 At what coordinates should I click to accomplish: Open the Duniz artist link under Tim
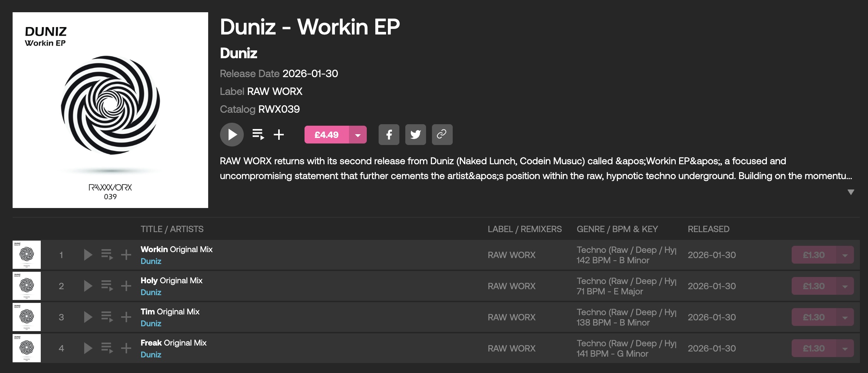(151, 323)
